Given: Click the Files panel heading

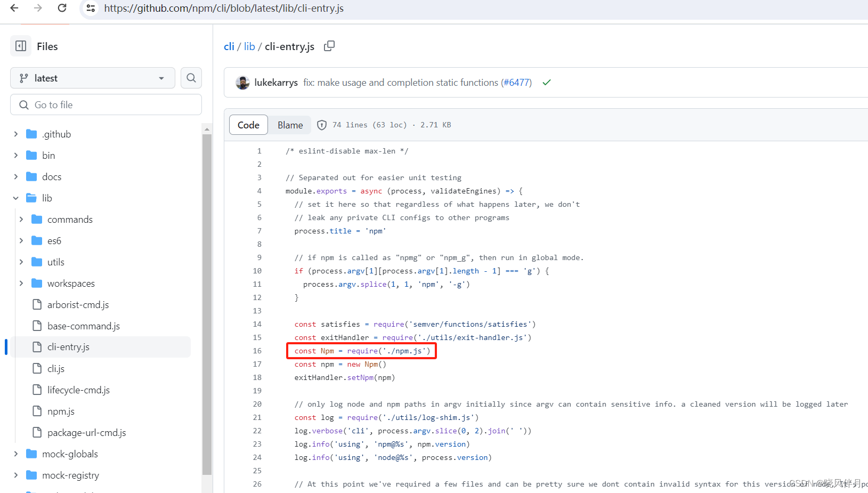Looking at the screenshot, I should click(x=47, y=46).
